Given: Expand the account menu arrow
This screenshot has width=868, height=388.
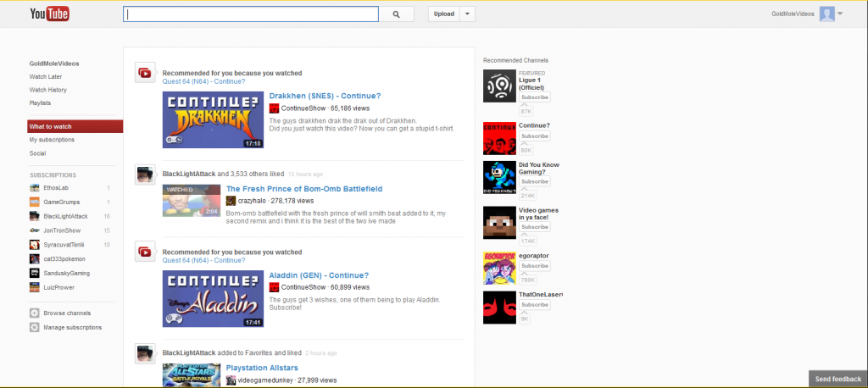Looking at the screenshot, I should coord(840,14).
